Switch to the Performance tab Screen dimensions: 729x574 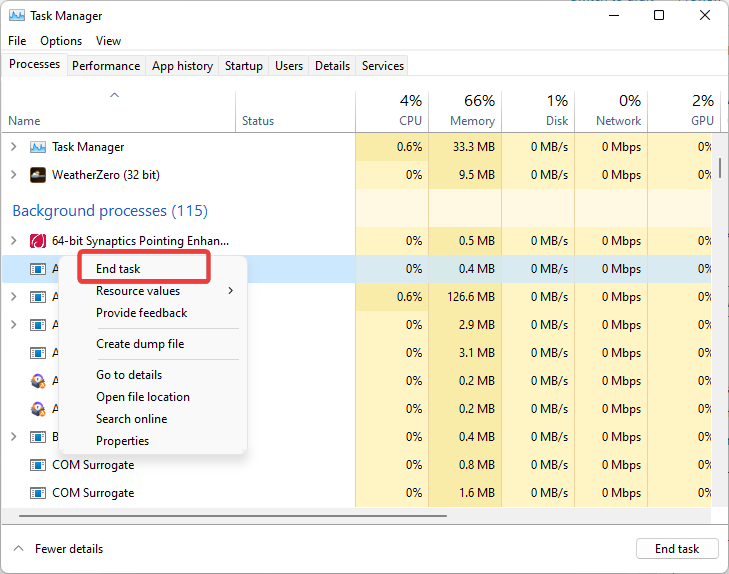pos(106,66)
